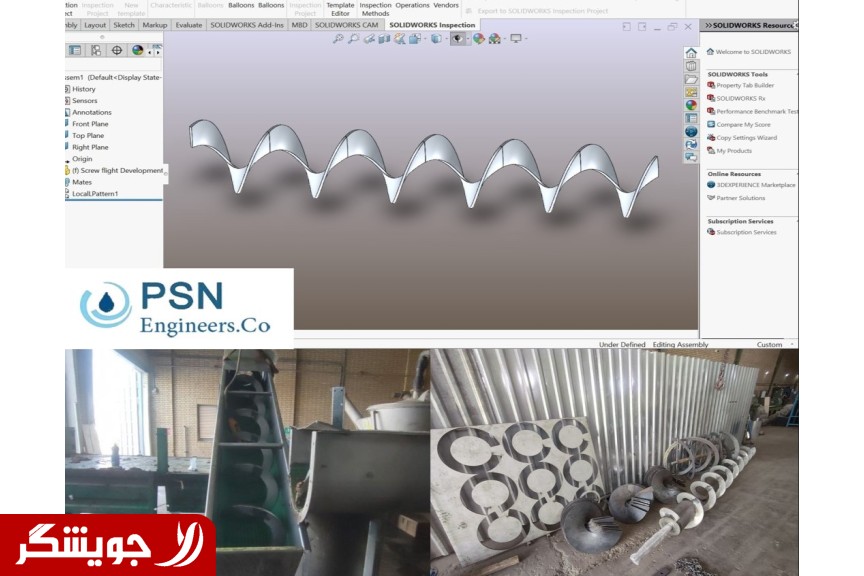
Task: Select Annotations in the feature tree
Action: point(91,112)
